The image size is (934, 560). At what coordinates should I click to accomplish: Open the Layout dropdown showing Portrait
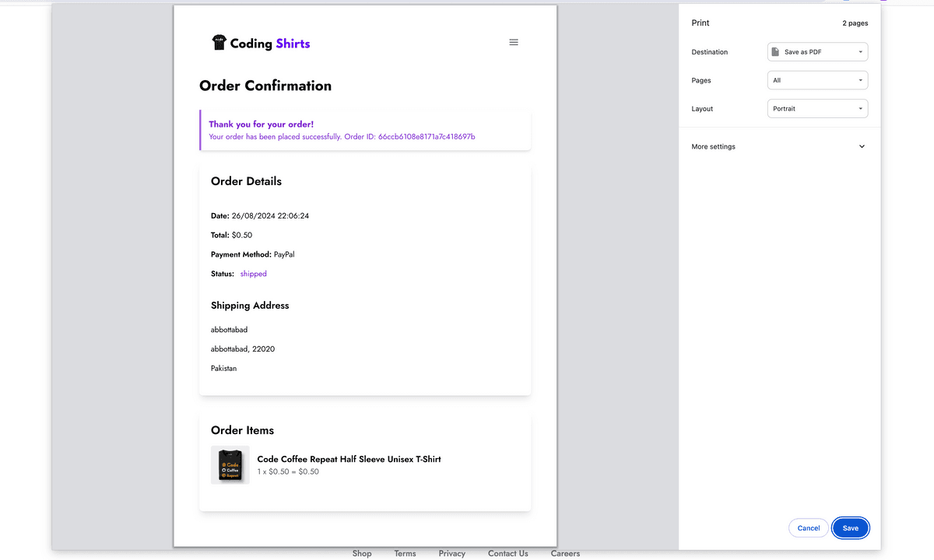click(817, 109)
